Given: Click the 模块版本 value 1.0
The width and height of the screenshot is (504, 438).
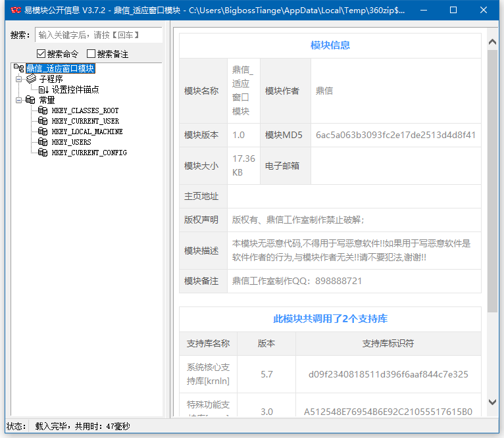Looking at the screenshot, I should click(x=238, y=135).
